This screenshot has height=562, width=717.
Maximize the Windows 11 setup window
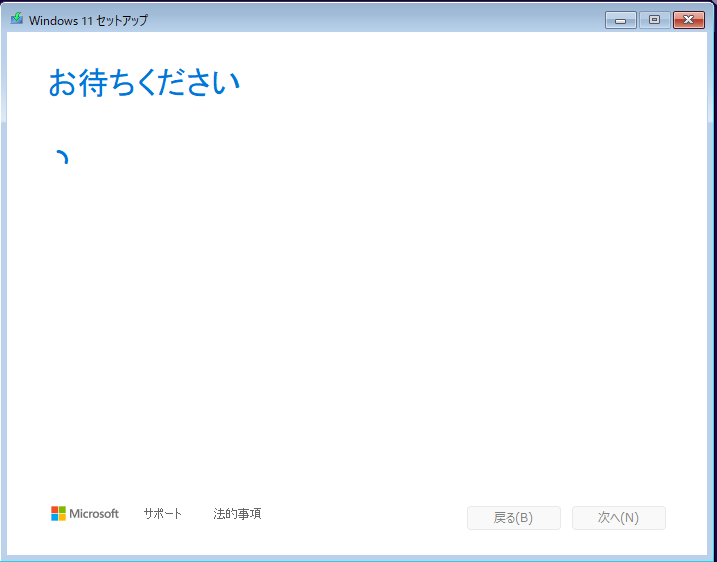click(654, 19)
